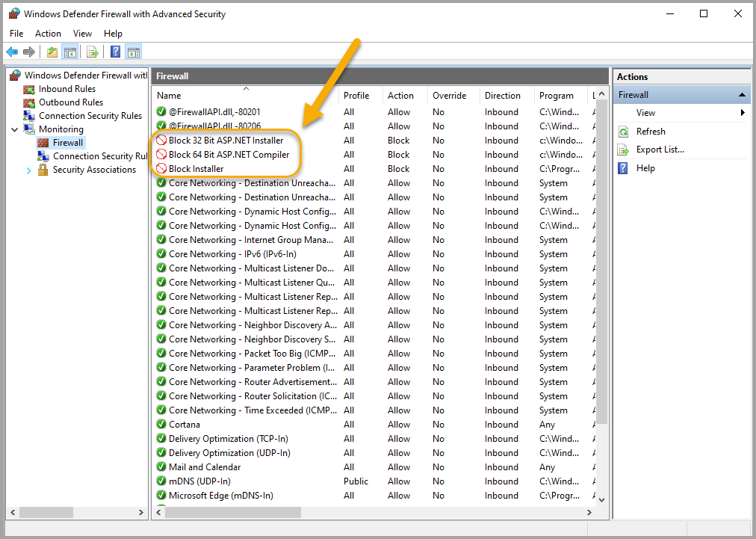Expand the Security Associations node
Screen dimensions: 756x539
pos(29,170)
